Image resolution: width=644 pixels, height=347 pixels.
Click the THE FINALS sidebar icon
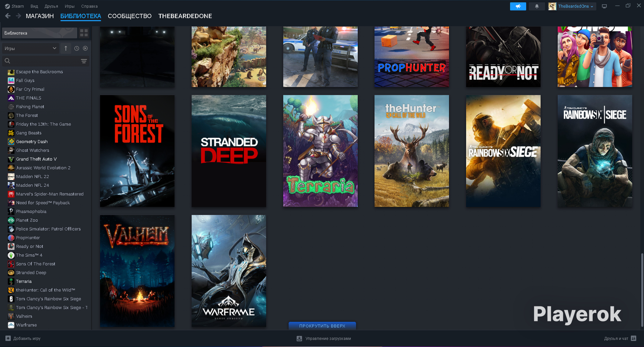pyautogui.click(x=11, y=98)
